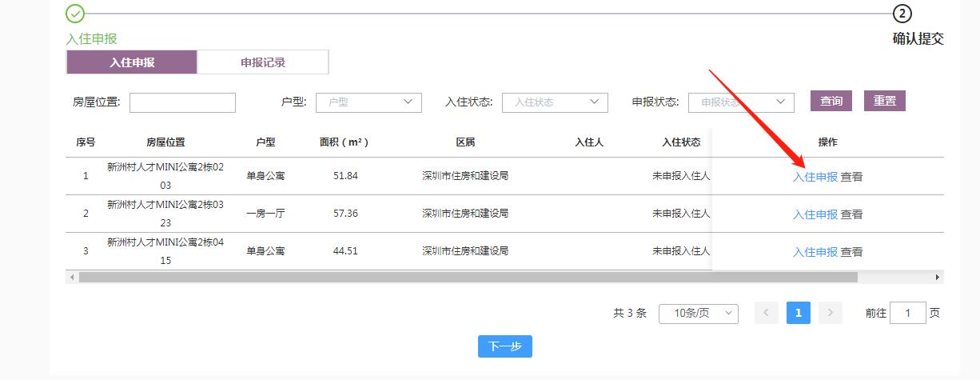Click the area value 51.84

click(x=345, y=176)
